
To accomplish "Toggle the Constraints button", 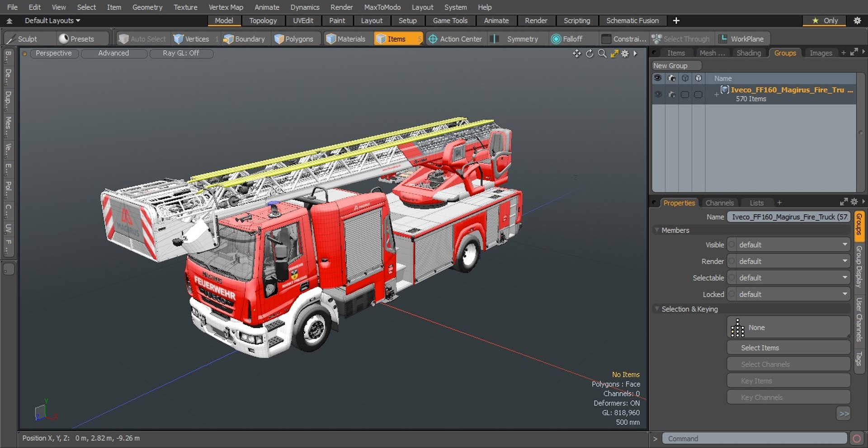I will click(624, 39).
